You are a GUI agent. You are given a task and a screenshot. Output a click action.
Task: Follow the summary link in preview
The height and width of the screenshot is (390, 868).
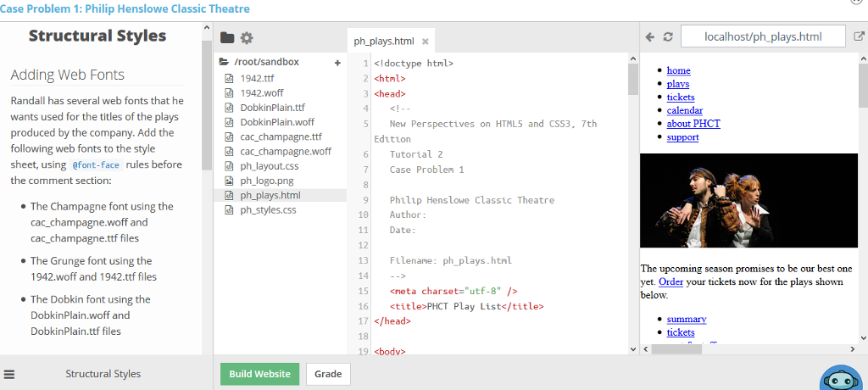(x=687, y=319)
